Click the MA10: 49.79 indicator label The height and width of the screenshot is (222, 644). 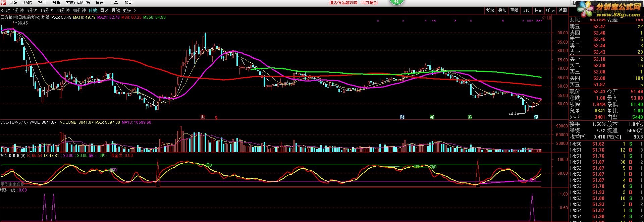click(x=84, y=17)
